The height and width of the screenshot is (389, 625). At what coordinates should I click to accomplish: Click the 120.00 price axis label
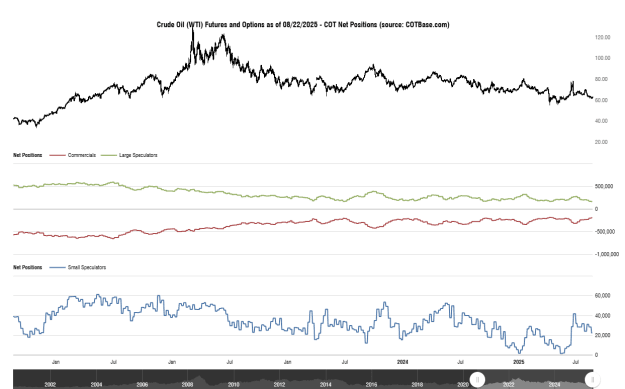pos(602,37)
